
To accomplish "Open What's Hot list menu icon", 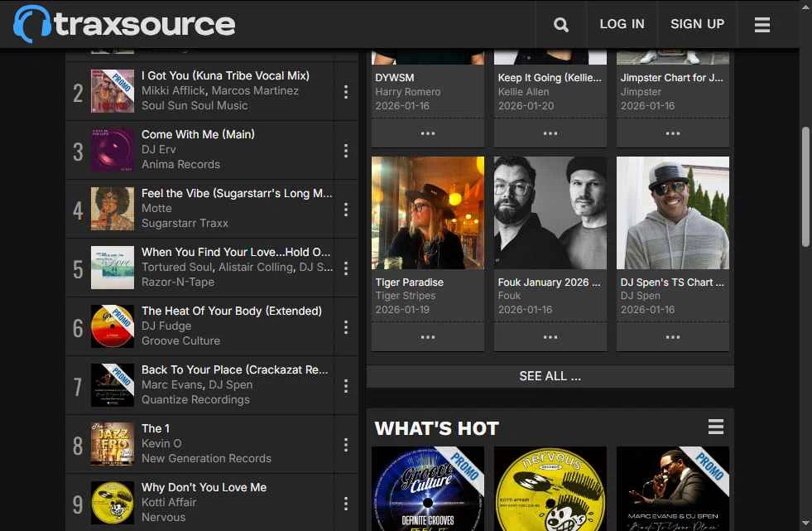I will 716,427.
